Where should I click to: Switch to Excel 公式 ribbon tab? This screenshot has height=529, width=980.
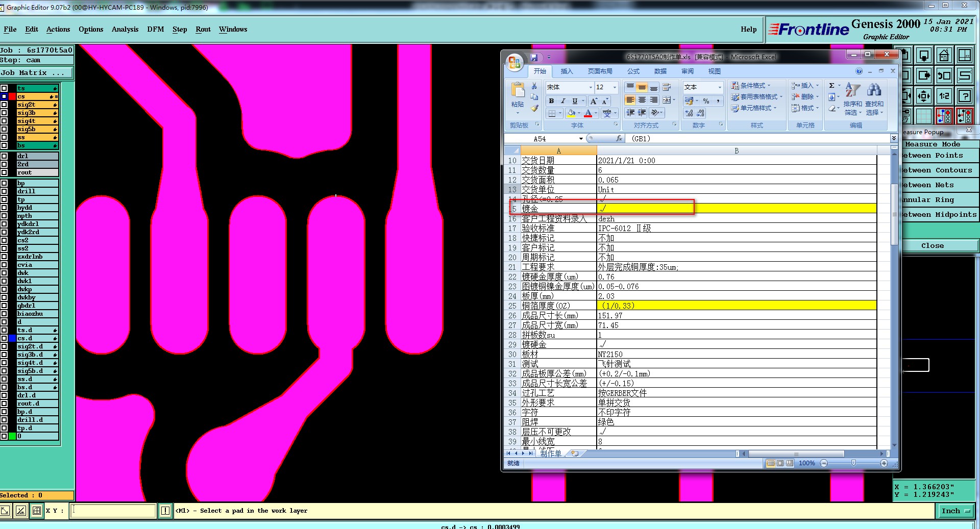click(633, 71)
